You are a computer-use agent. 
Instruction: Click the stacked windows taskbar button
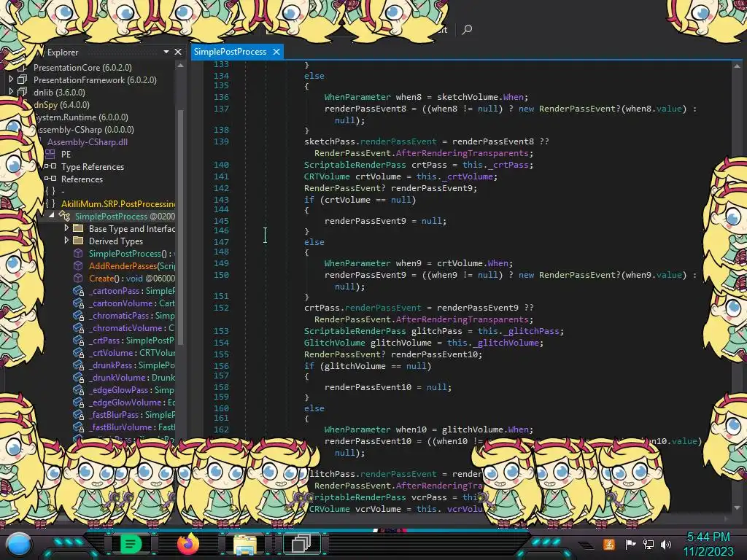[301, 543]
